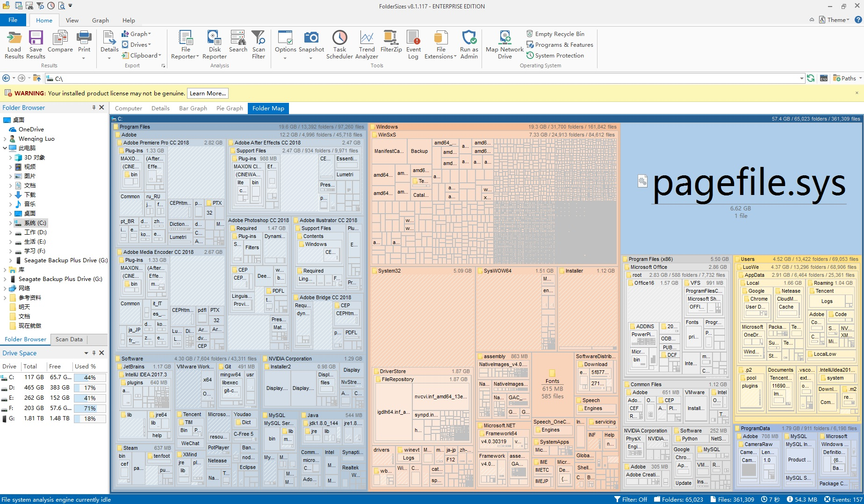Switch to the View ribbon tab
864x504 pixels.
tap(72, 20)
